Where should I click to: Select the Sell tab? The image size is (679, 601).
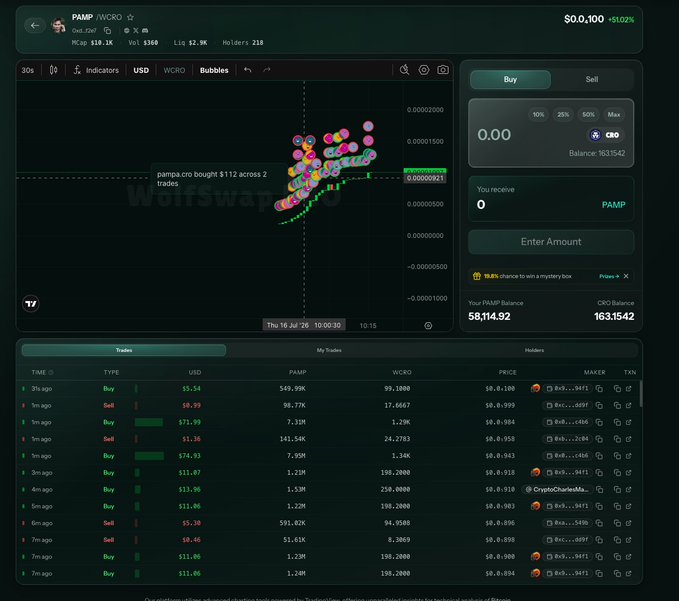[592, 79]
